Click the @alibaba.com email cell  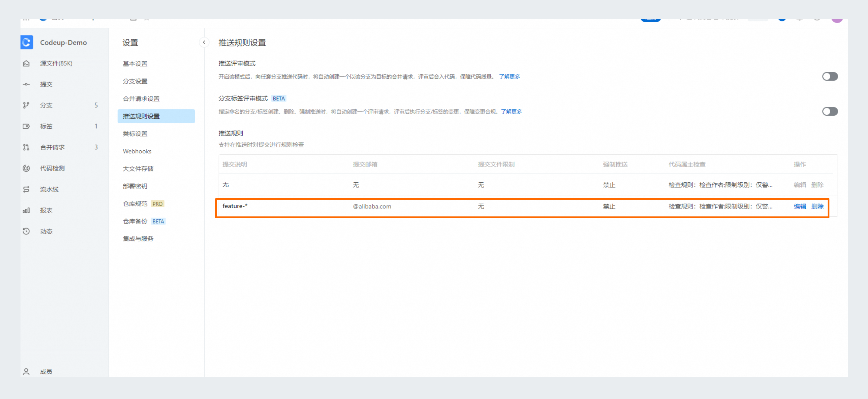[372, 206]
